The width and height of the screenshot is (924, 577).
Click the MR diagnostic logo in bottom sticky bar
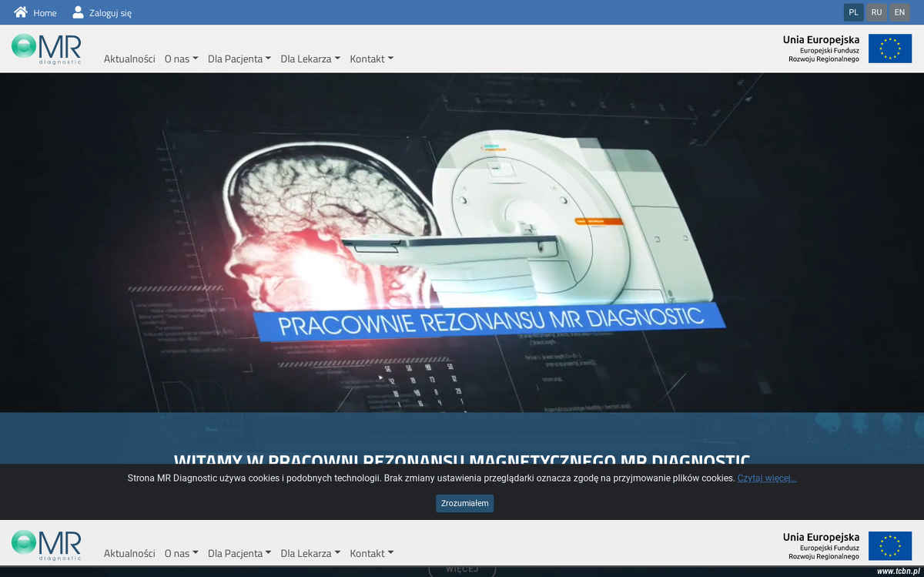point(46,545)
